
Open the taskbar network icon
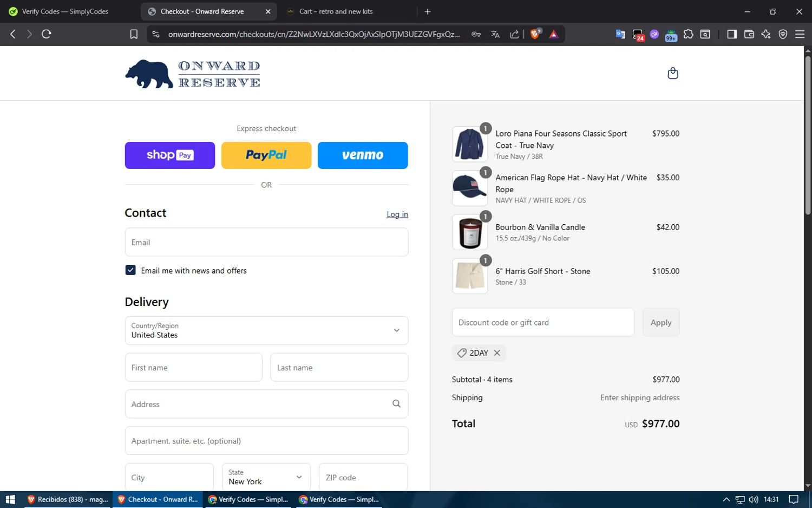pyautogui.click(x=740, y=499)
